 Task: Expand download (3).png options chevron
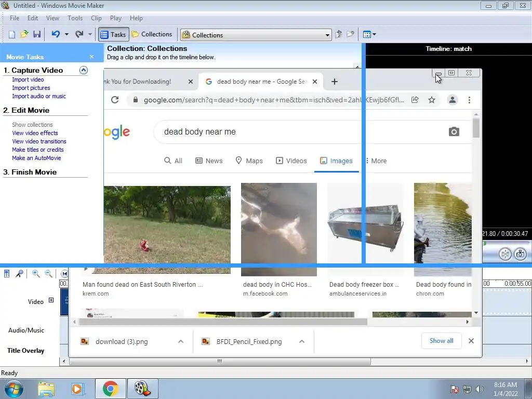(x=181, y=341)
